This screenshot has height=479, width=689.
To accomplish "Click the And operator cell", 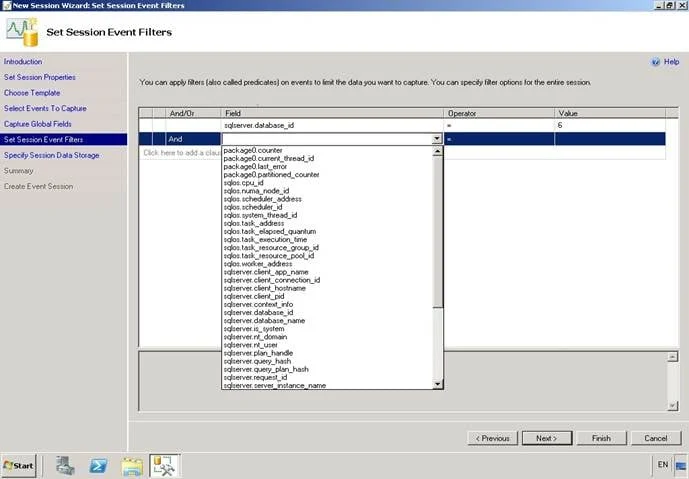I will [193, 139].
